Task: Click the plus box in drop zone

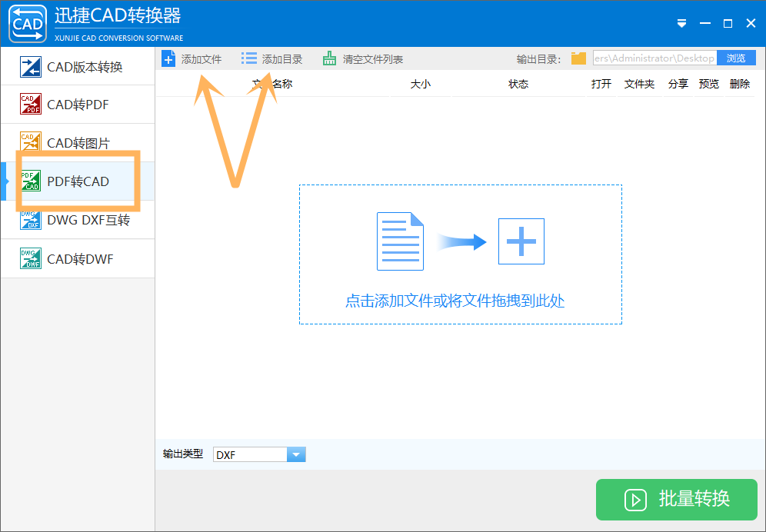Action: tap(521, 241)
